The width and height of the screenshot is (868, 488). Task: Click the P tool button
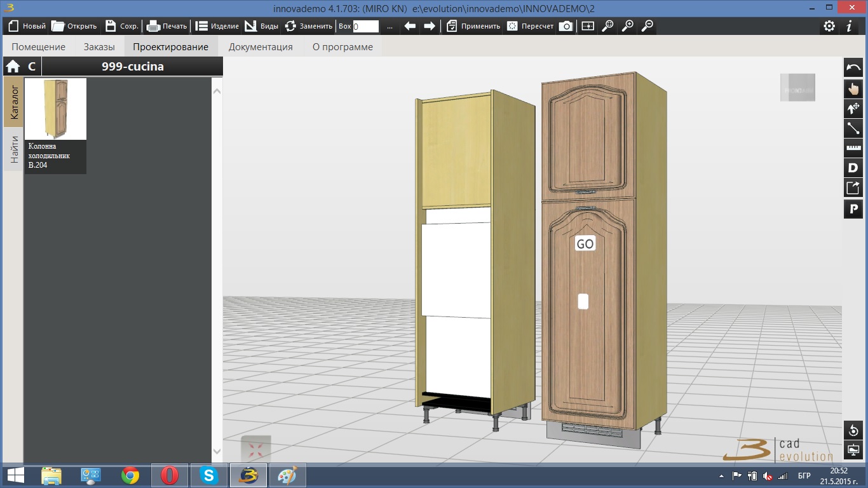coord(853,208)
